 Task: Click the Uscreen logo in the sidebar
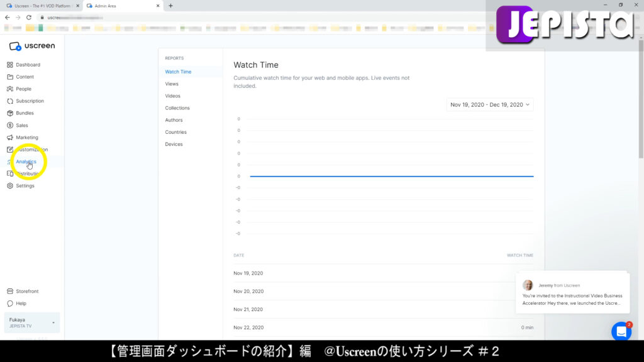[32, 46]
